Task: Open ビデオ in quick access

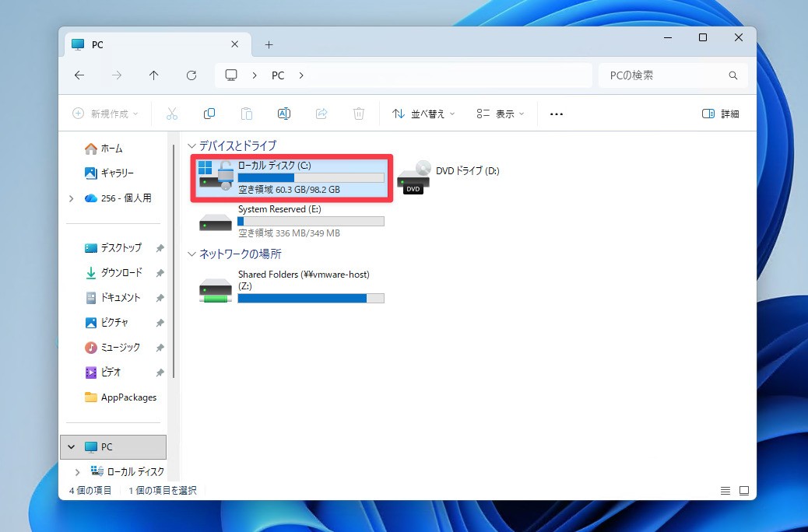Action: pos(103,372)
